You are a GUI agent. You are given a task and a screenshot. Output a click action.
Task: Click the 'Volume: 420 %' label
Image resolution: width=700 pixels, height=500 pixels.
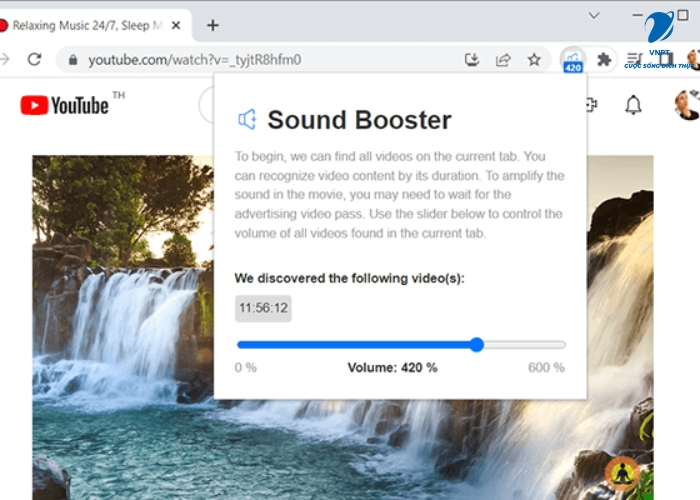(392, 368)
